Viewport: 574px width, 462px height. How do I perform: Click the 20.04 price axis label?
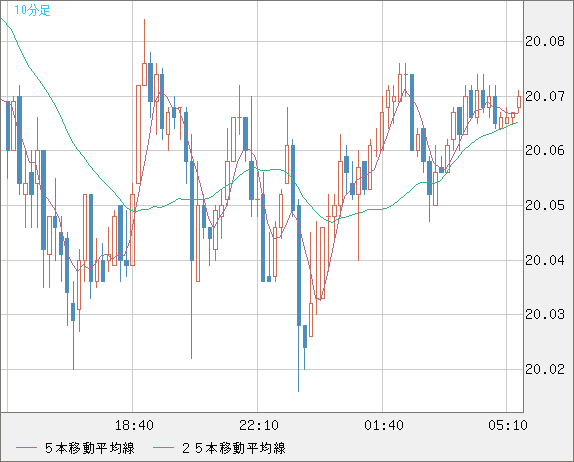(x=545, y=260)
